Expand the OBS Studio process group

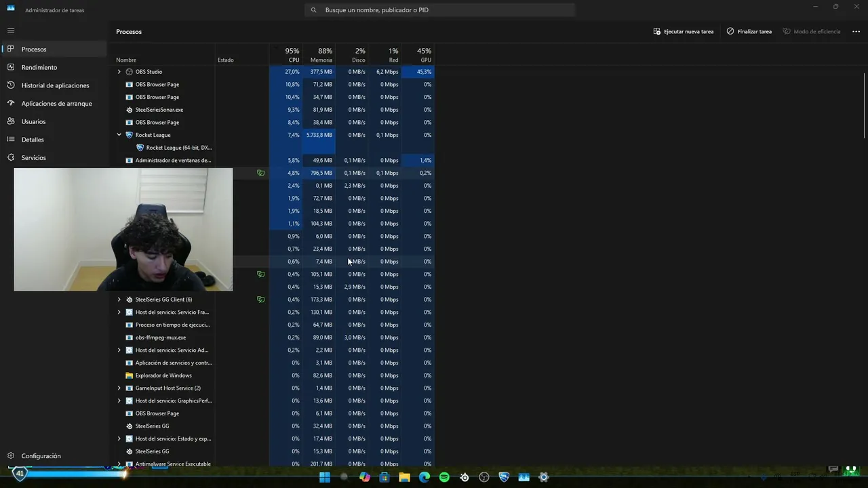pos(119,72)
